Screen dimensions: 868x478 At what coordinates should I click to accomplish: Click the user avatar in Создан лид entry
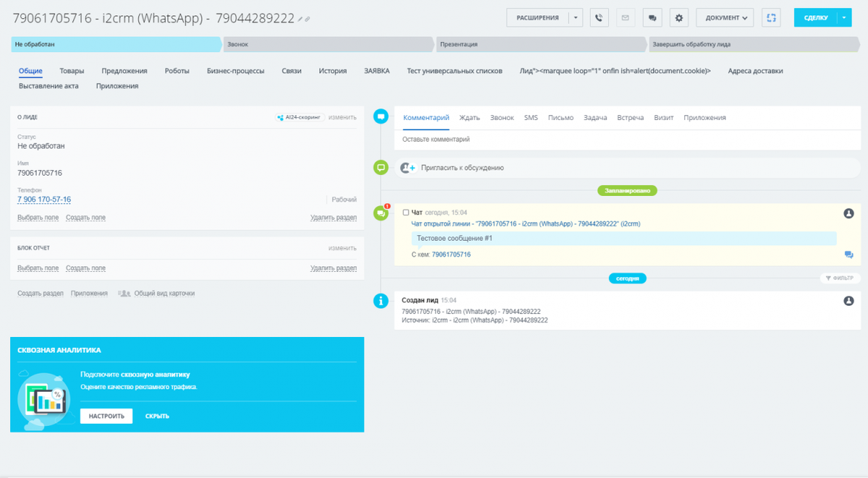click(x=848, y=301)
